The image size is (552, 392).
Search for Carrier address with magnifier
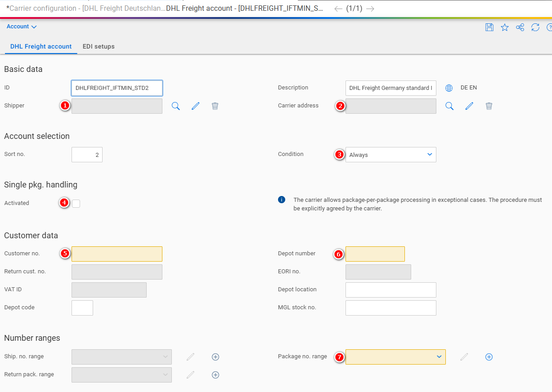(449, 106)
